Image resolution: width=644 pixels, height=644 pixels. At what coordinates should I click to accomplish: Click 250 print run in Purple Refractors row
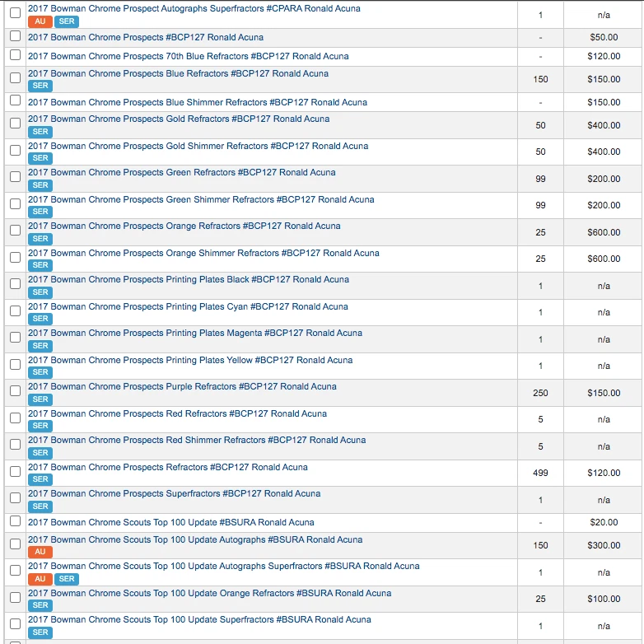(x=540, y=393)
